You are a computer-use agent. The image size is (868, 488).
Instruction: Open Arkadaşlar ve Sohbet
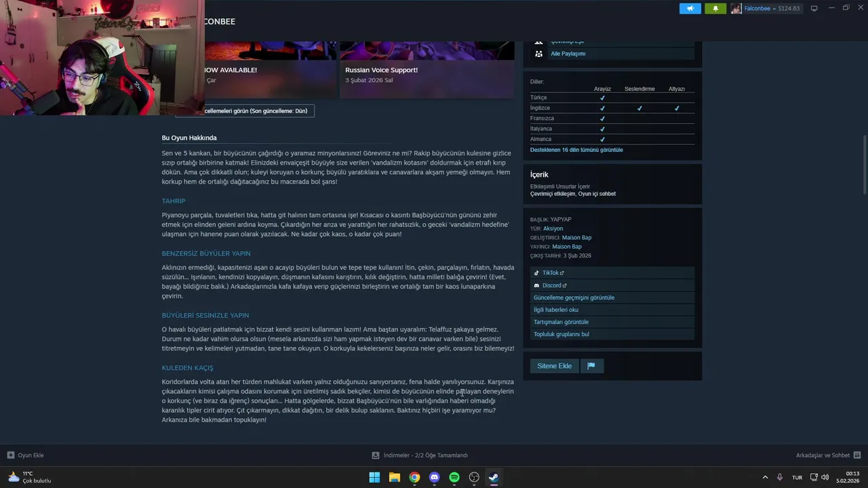823,455
